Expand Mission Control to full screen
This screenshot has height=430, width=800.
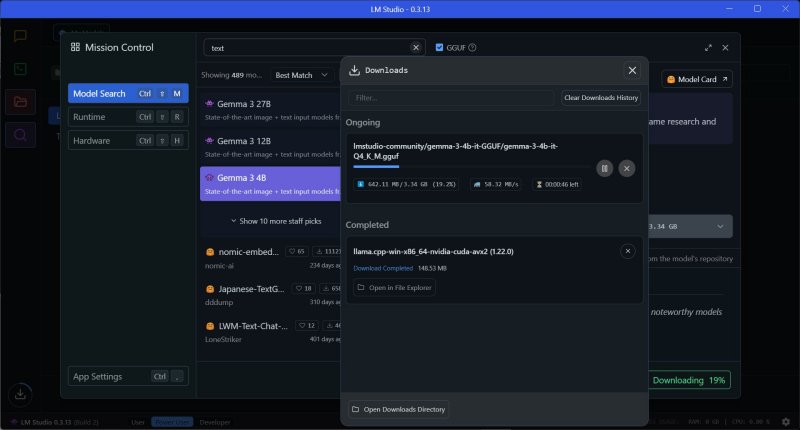pos(709,47)
